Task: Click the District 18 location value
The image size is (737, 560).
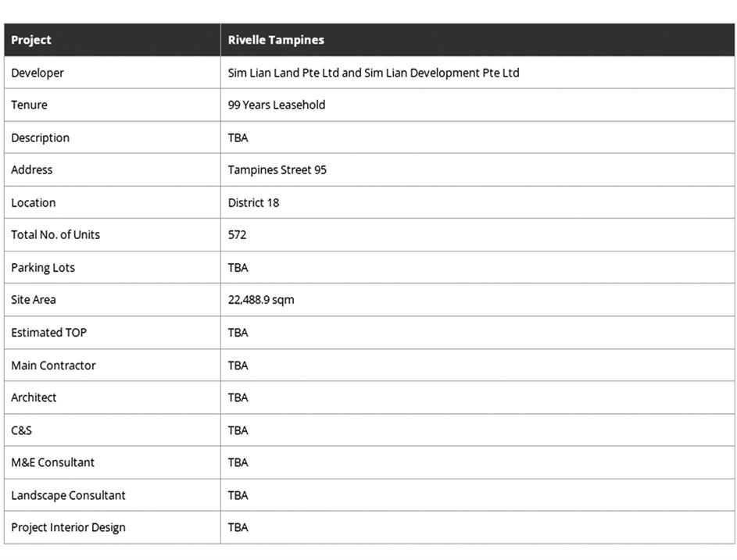Action: (253, 202)
